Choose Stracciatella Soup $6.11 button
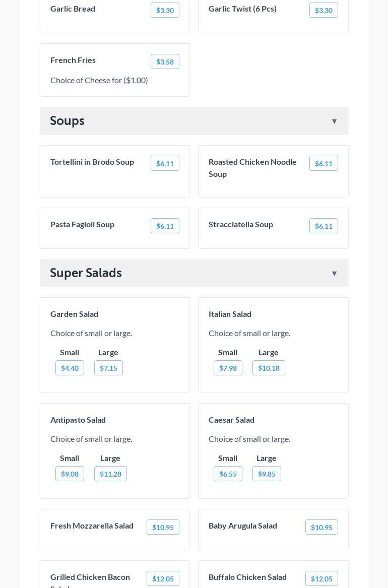Viewport: 388px width, 588px height. (x=324, y=226)
